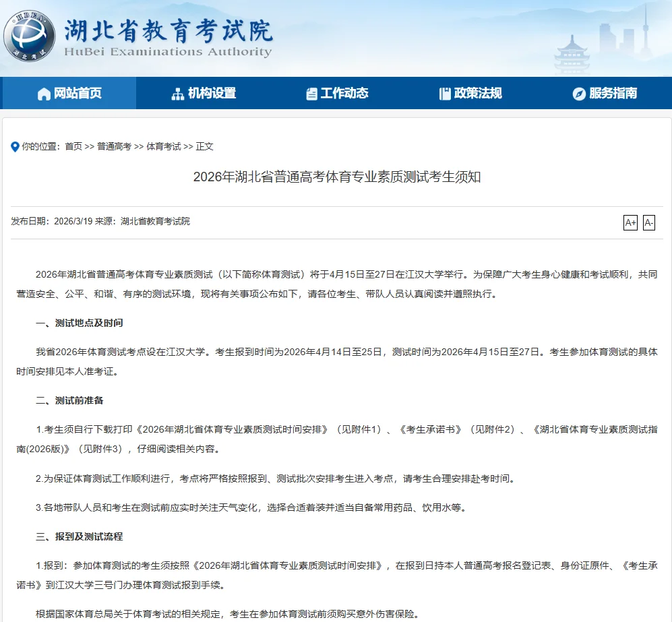Click the org-chart icon beside 机构设置

pos(178,94)
